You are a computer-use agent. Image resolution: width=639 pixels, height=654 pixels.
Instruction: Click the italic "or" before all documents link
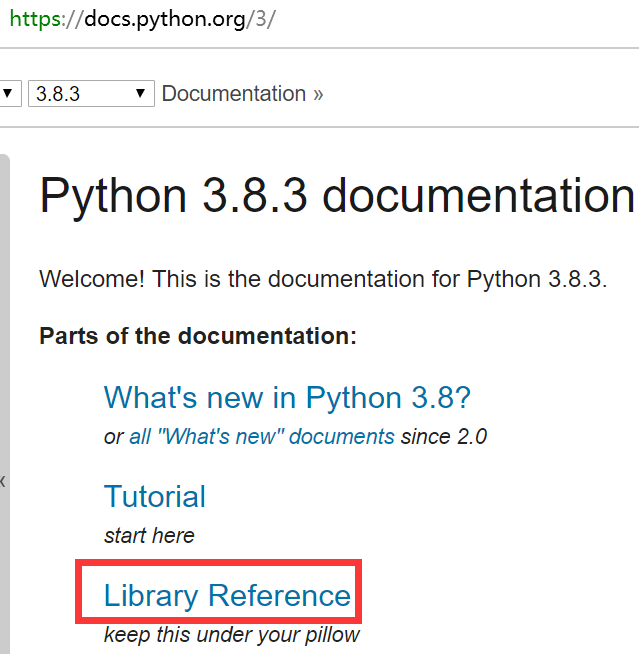(x=114, y=437)
